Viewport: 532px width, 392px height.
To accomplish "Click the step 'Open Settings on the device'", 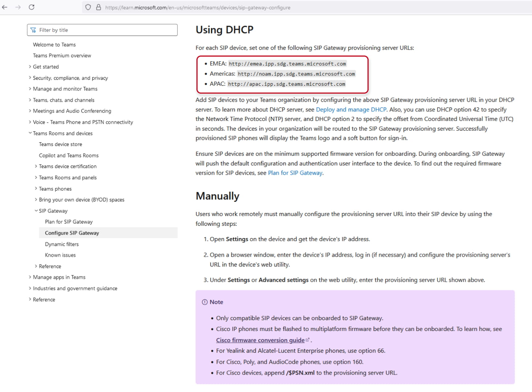I will coord(290,239).
